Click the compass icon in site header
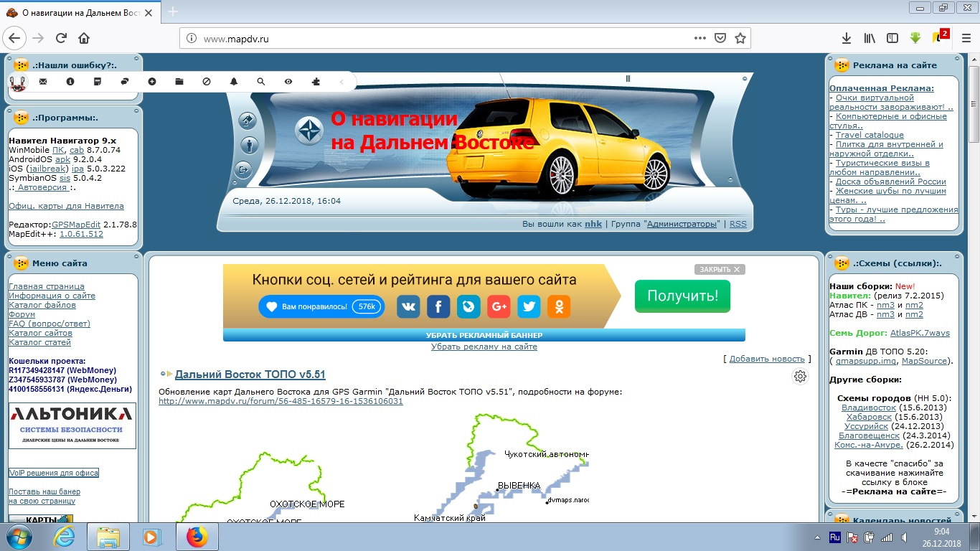Viewport: 980px width, 551px height. click(x=310, y=131)
